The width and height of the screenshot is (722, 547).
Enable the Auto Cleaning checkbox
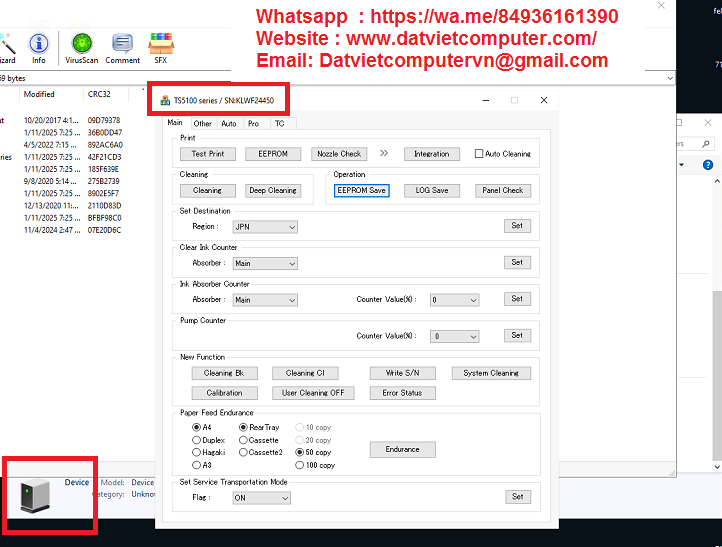tap(479, 154)
